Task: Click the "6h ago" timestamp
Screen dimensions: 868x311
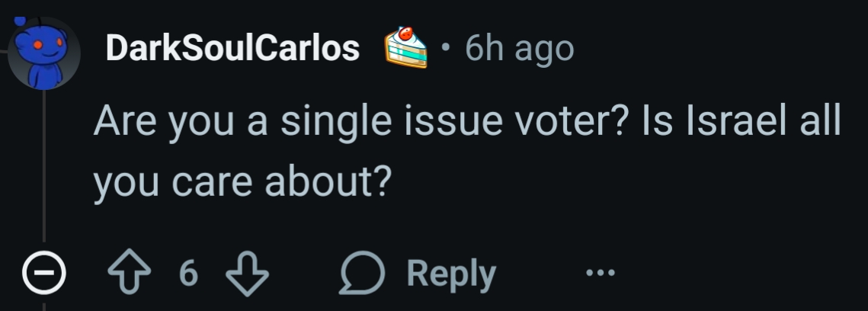Action: (519, 49)
